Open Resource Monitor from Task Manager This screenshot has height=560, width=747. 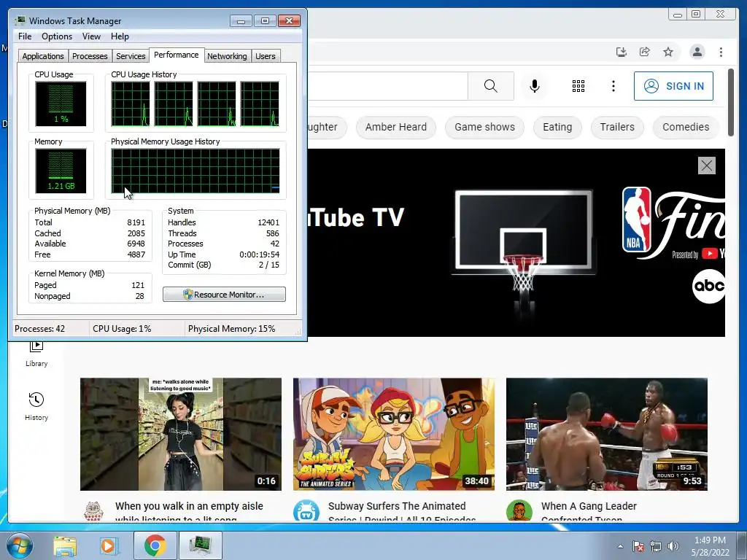click(224, 295)
